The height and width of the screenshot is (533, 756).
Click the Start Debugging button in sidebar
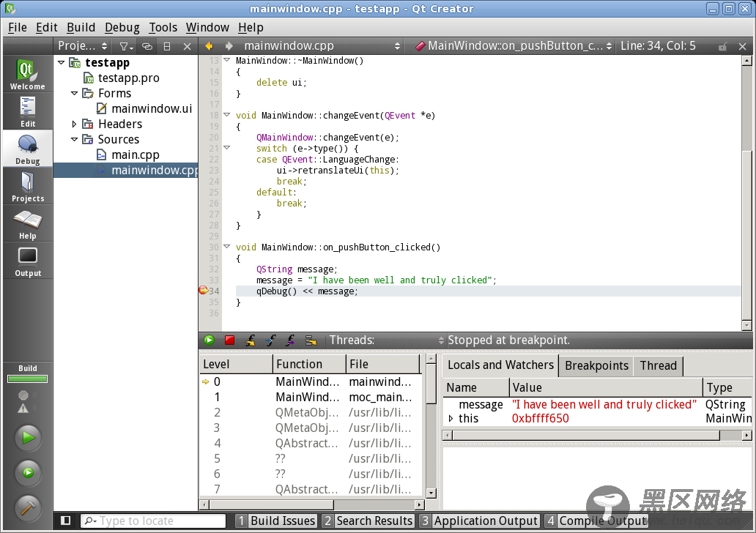click(28, 473)
